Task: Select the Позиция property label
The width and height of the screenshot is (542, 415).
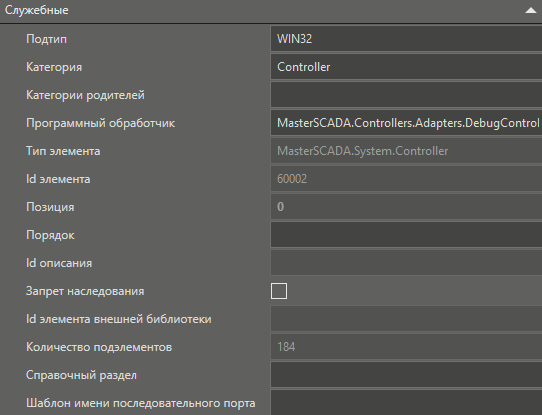Action: point(50,207)
